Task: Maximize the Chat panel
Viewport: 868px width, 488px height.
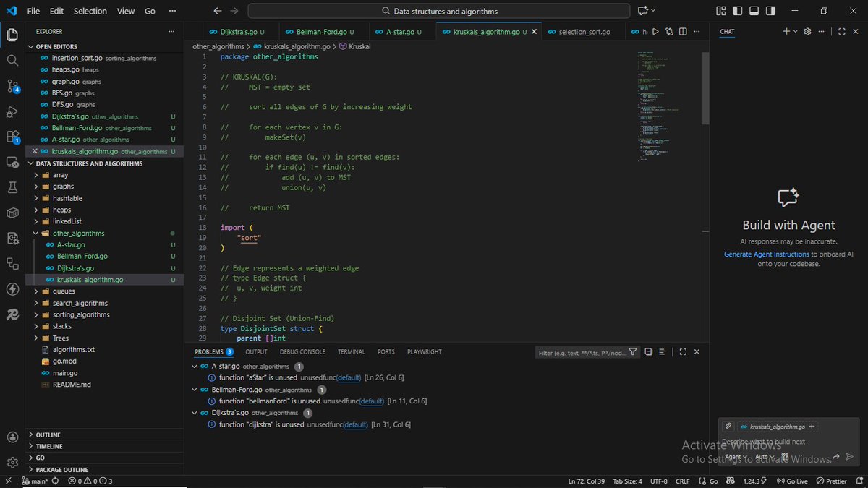Action: click(x=841, y=32)
